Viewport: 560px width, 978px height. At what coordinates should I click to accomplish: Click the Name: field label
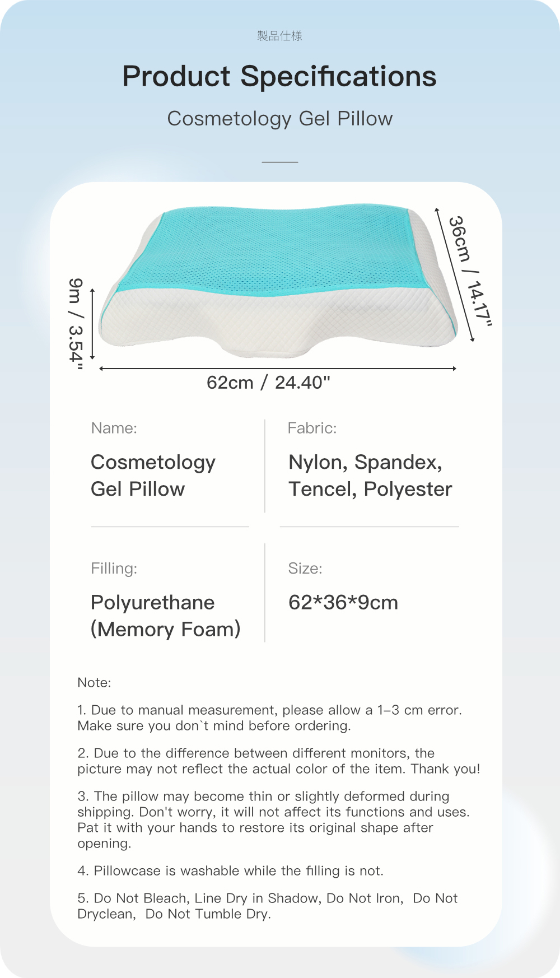114,429
